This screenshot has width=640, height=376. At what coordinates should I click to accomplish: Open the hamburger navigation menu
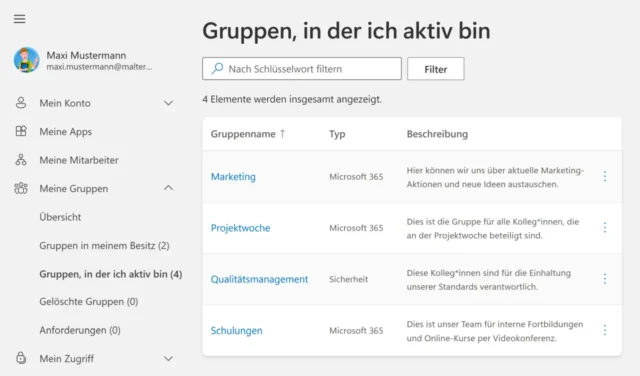coord(19,19)
